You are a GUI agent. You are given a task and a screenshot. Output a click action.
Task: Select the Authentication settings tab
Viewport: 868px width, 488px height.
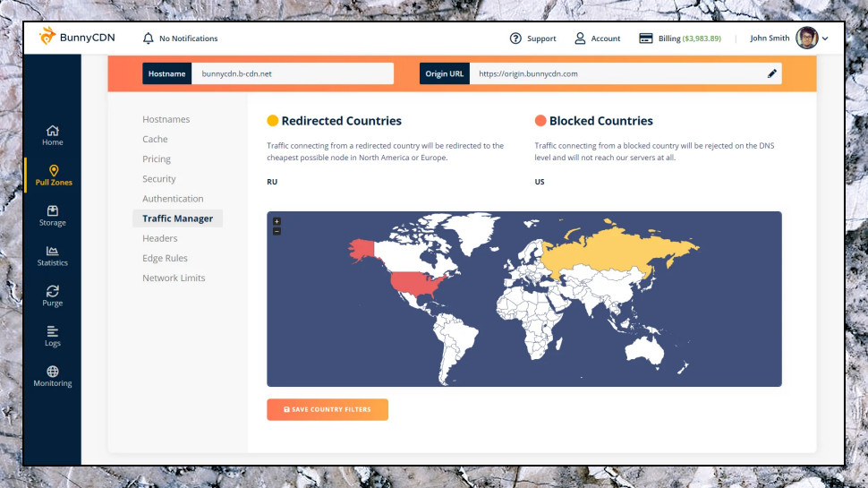pos(173,198)
